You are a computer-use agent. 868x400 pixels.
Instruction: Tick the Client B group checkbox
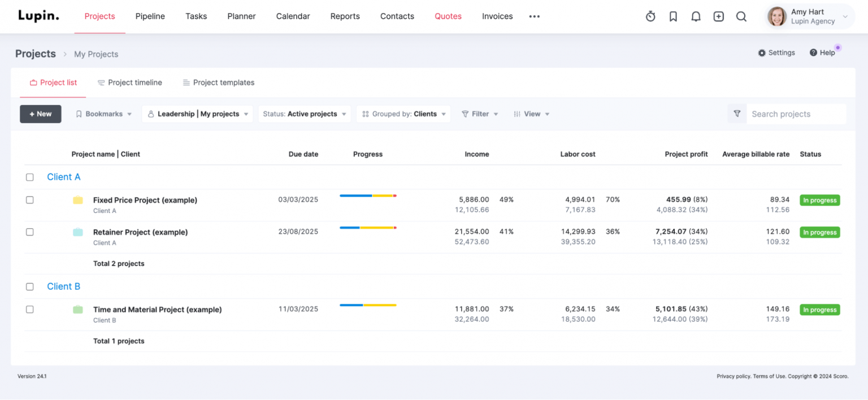[30, 286]
